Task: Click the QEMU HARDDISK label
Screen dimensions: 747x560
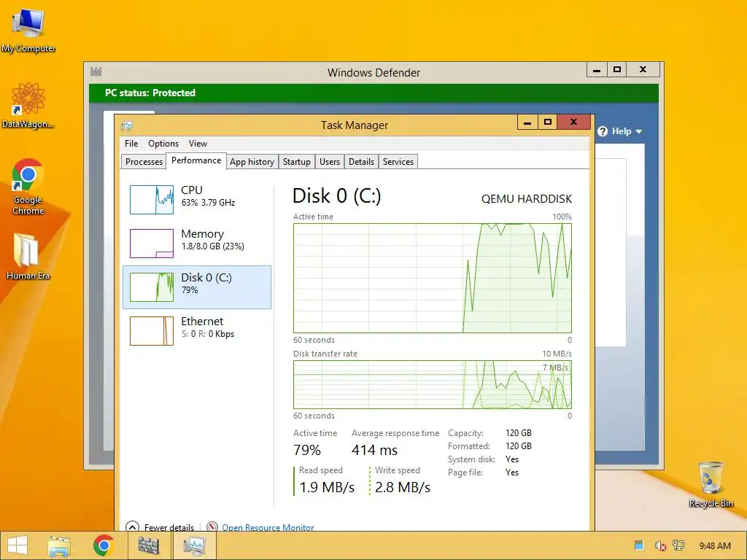Action: click(x=527, y=198)
